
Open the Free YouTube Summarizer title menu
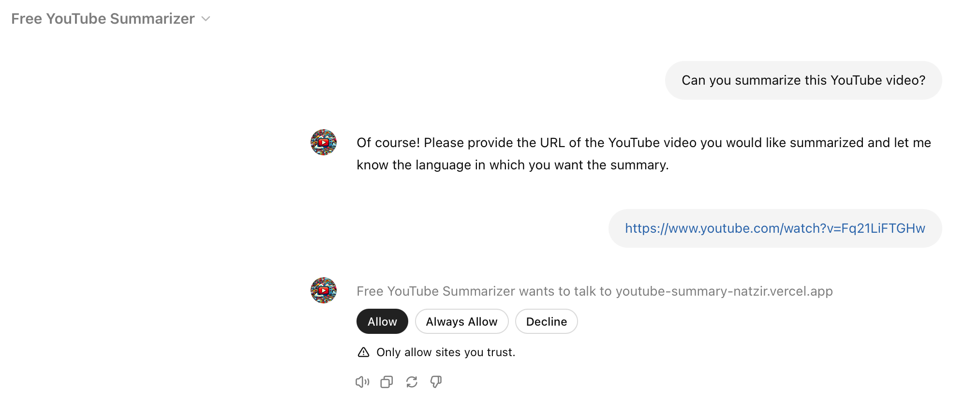coord(103,19)
